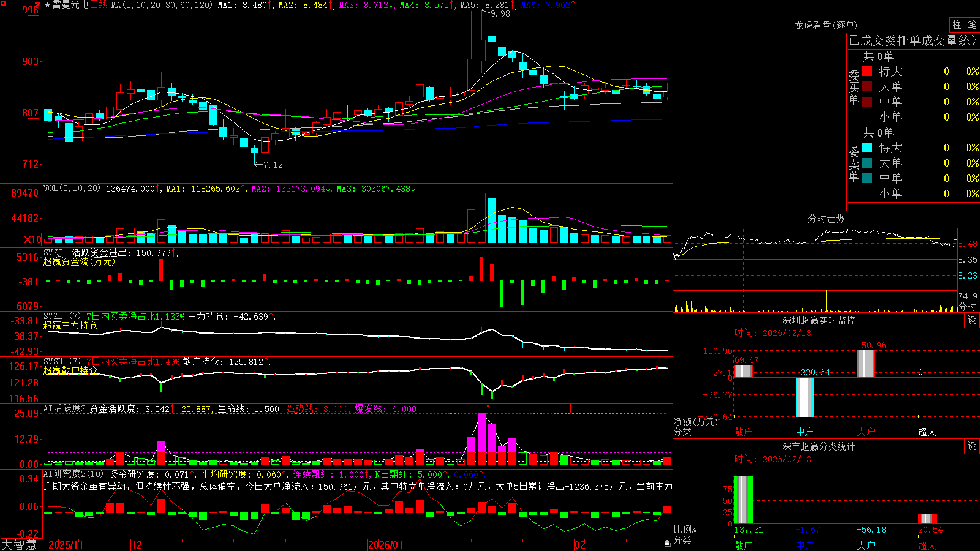The image size is (980, 551).
Task: Open 设 settings for 深圳超赢实时监控
Action: point(972,320)
